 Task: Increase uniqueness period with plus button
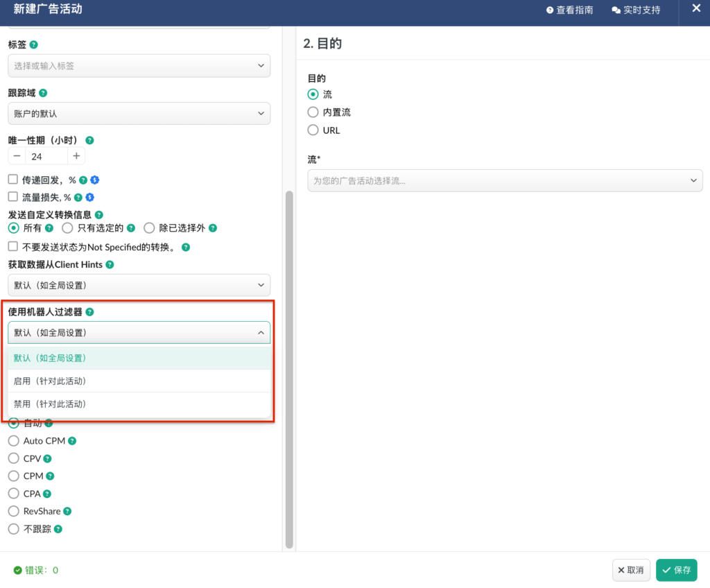76,156
